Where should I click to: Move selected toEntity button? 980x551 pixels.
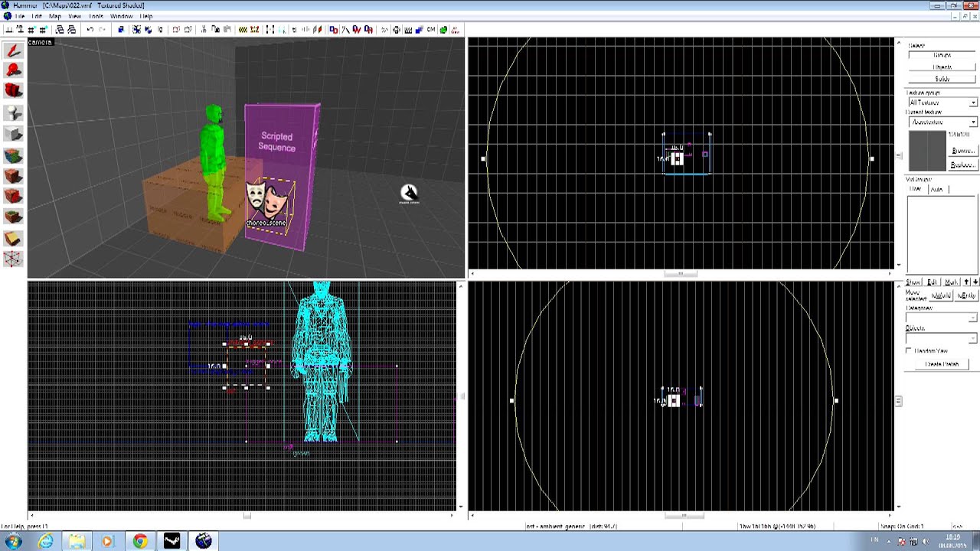[966, 295]
